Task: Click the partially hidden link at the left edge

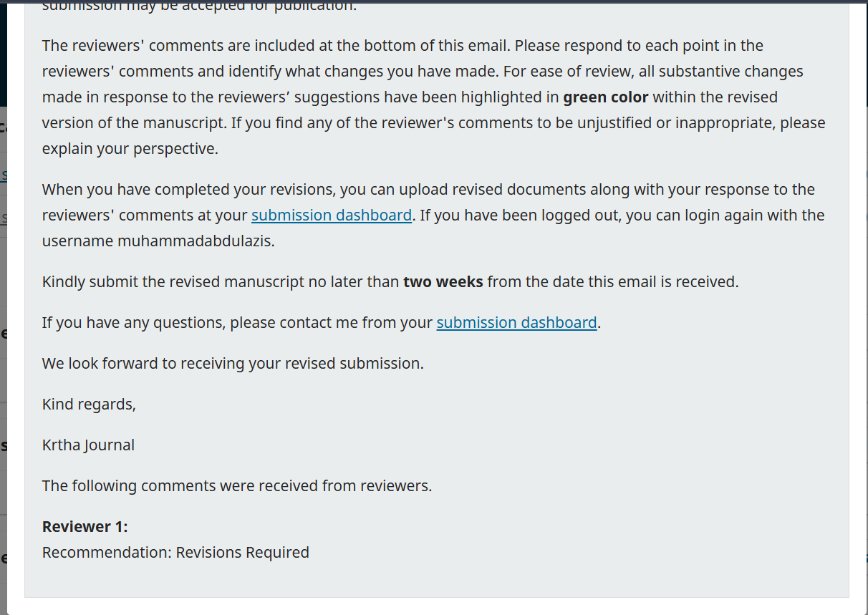Action: click(x=4, y=175)
